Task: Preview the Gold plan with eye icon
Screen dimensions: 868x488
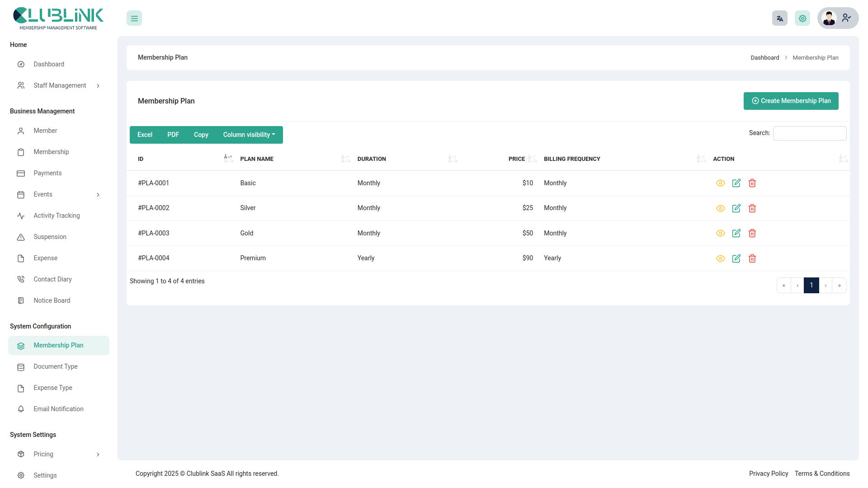Action: tap(721, 233)
